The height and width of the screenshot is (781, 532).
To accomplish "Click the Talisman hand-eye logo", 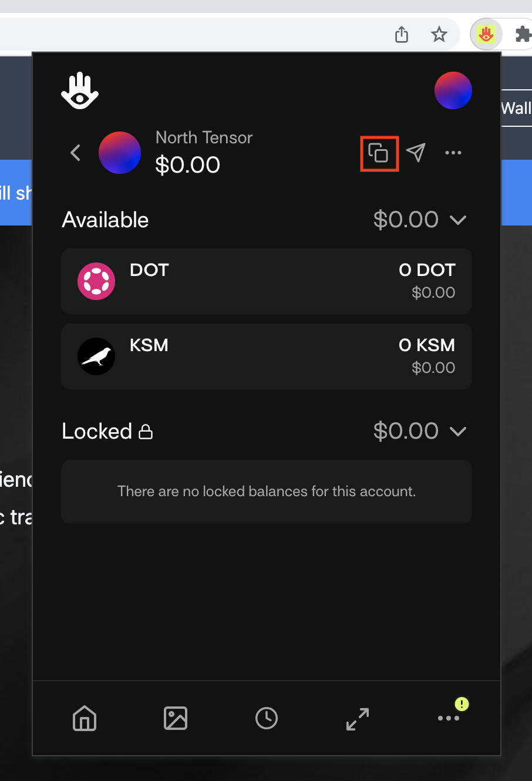I will click(80, 90).
